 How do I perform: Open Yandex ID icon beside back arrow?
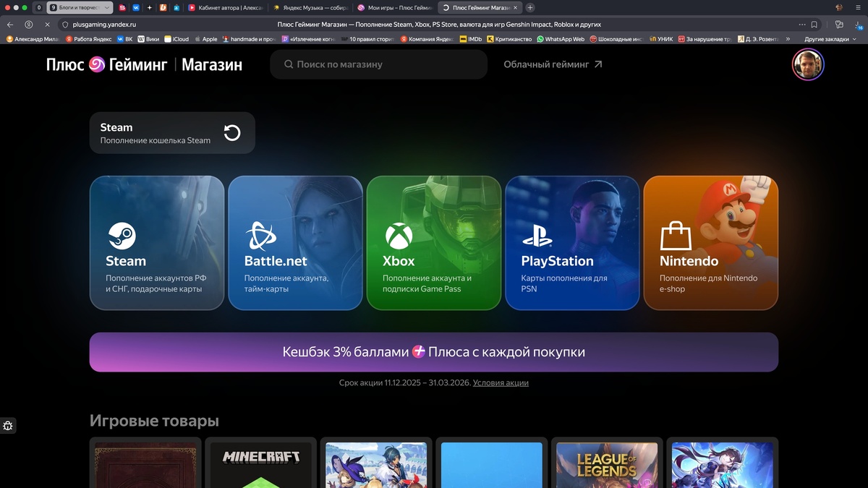tap(29, 24)
